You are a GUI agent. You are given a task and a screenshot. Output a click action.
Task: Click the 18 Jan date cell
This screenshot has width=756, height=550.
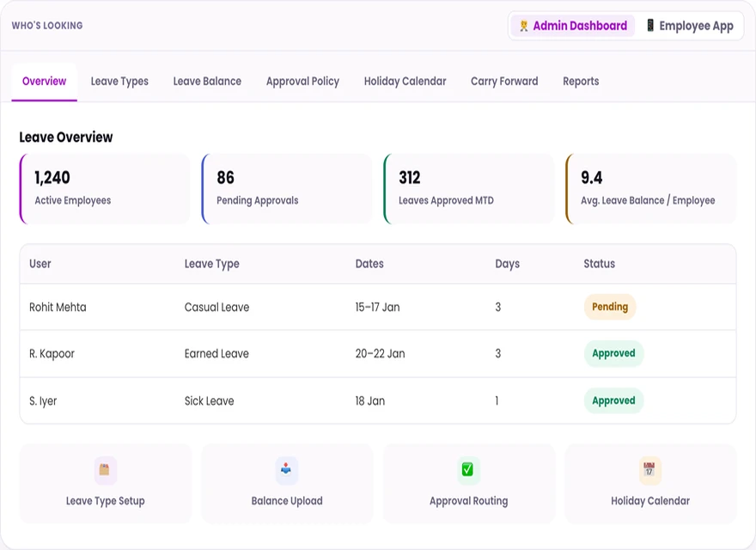pyautogui.click(x=370, y=401)
